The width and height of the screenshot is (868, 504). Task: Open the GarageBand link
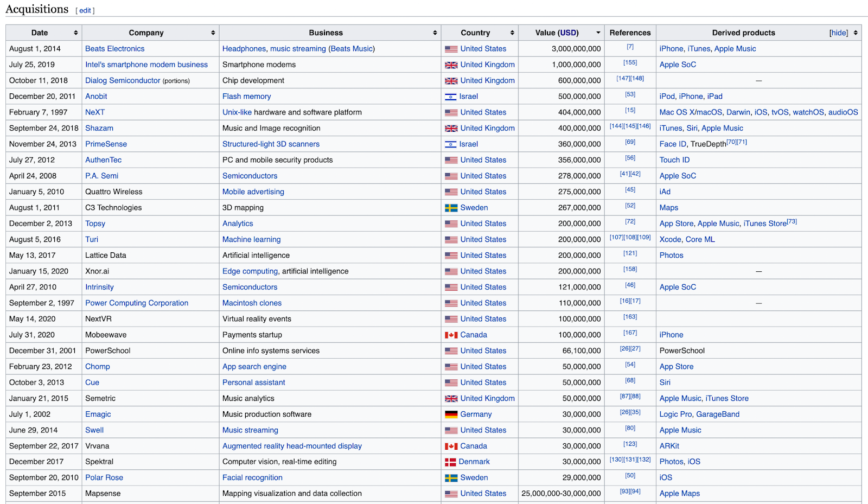tap(718, 414)
